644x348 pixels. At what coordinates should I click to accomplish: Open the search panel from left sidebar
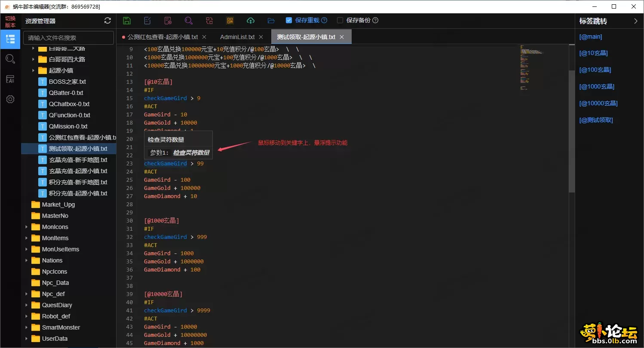(10, 59)
